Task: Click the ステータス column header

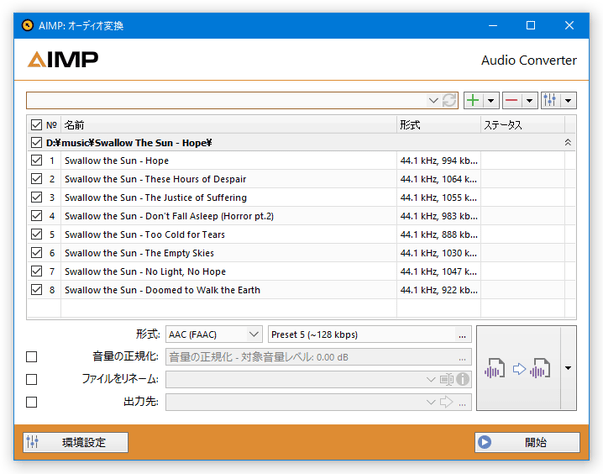Action: [x=522, y=125]
